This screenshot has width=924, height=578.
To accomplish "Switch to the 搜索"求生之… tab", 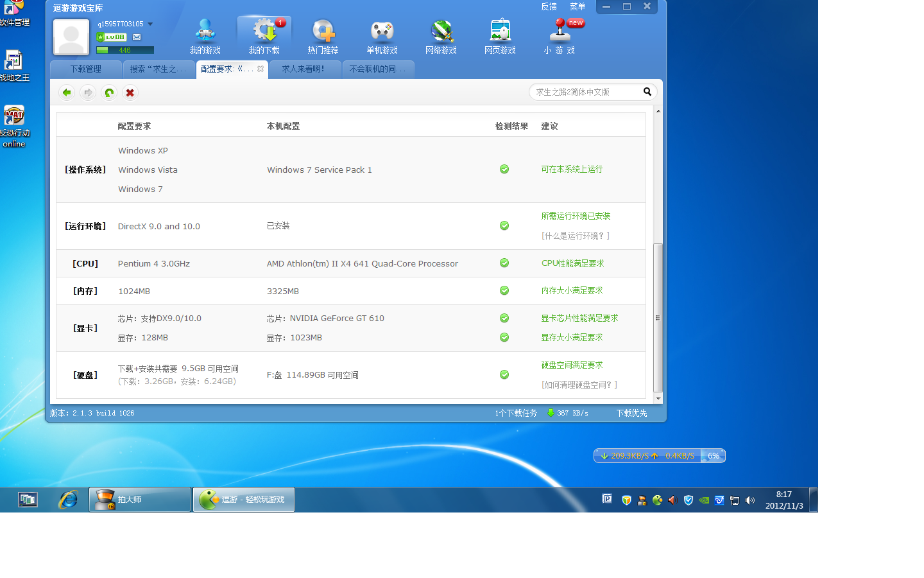I will (x=158, y=69).
